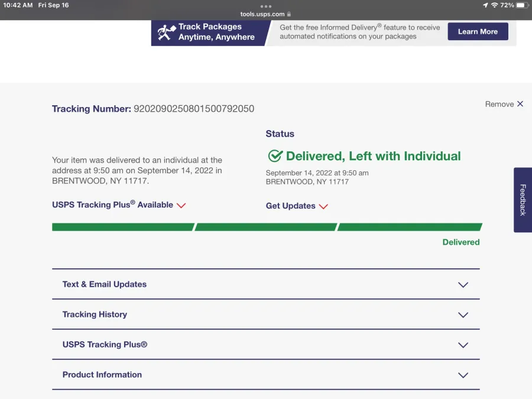The image size is (532, 399).
Task: Tap the three-dot multitasking icon at top
Action: point(266,6)
